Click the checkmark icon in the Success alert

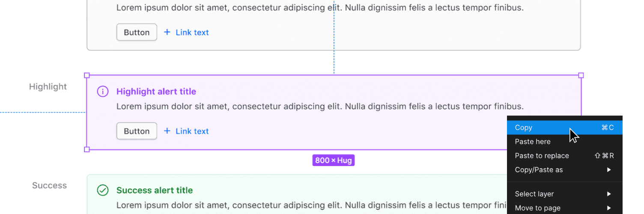point(102,190)
